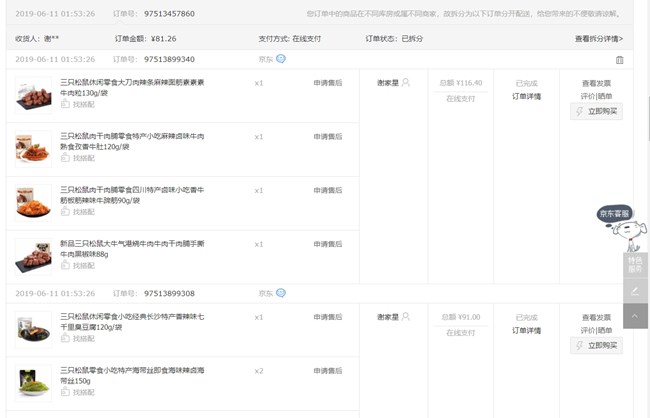Click 评价 link in the ¥116.40 order
The image size is (650, 418).
587,96
